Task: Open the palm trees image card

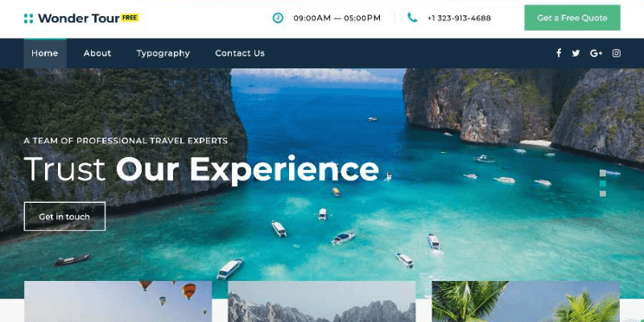Action: [526, 301]
